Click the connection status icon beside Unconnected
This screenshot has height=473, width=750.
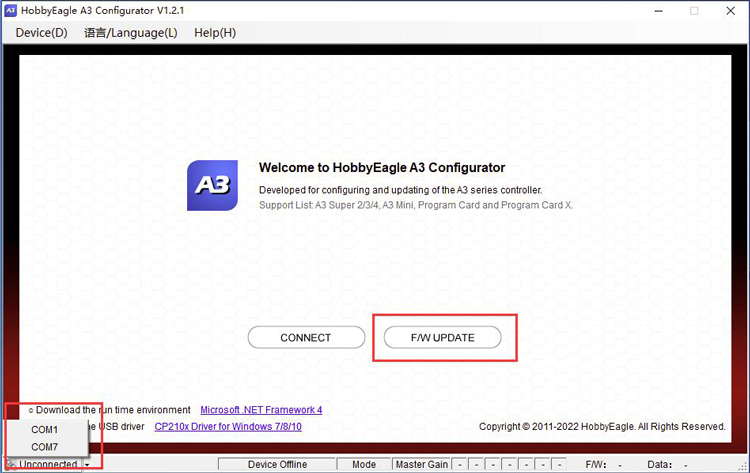pyautogui.click(x=10, y=465)
